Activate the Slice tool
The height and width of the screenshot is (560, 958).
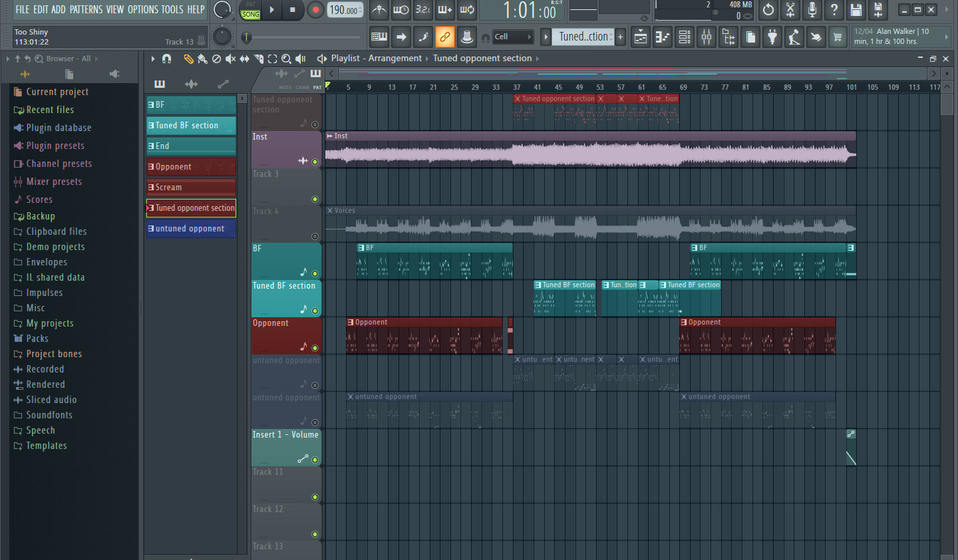click(x=259, y=59)
